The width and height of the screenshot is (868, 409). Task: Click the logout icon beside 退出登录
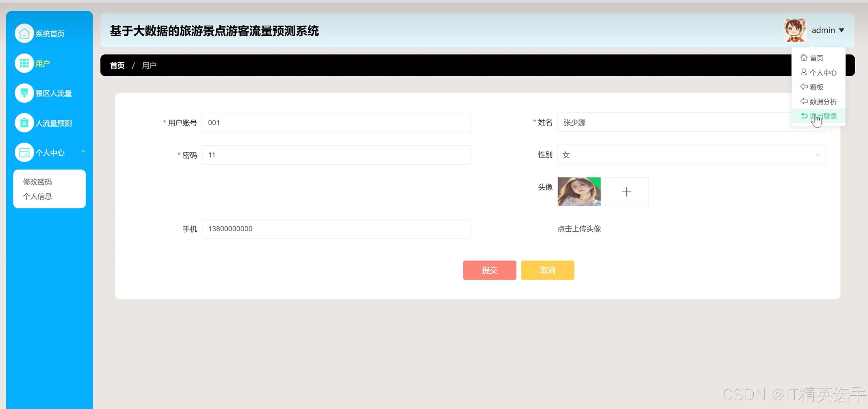pyautogui.click(x=804, y=116)
